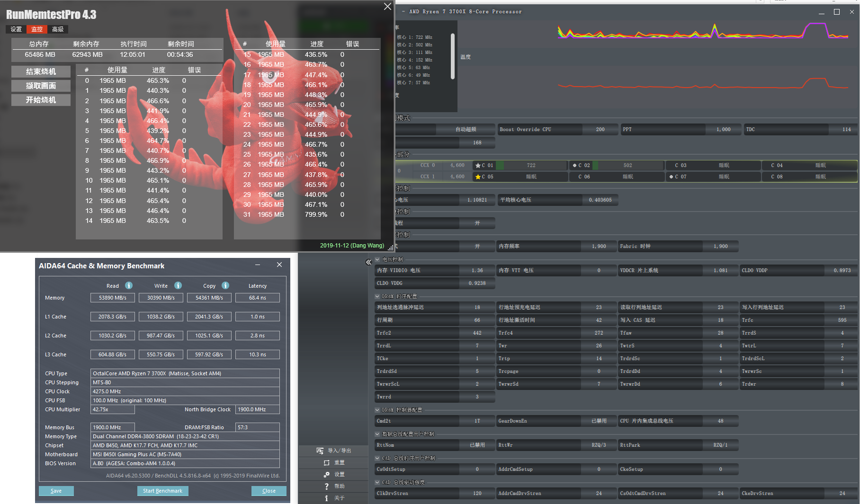This screenshot has height=504, width=860.
Task: Click the DRAM:FSB Ratio 57:3 field
Action: (x=258, y=427)
